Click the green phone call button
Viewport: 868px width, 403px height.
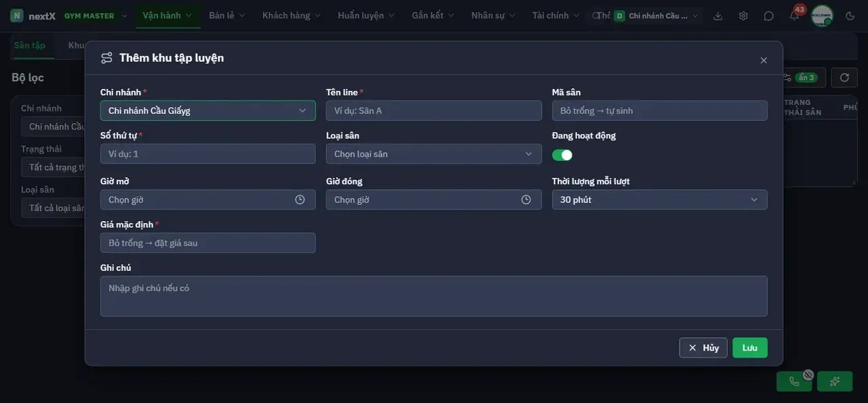(x=794, y=381)
